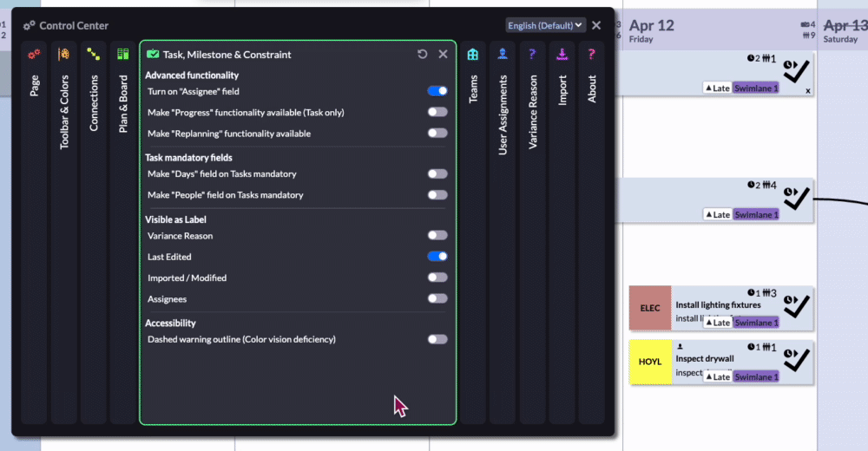
Task: Click the Import download icon
Action: (x=562, y=54)
